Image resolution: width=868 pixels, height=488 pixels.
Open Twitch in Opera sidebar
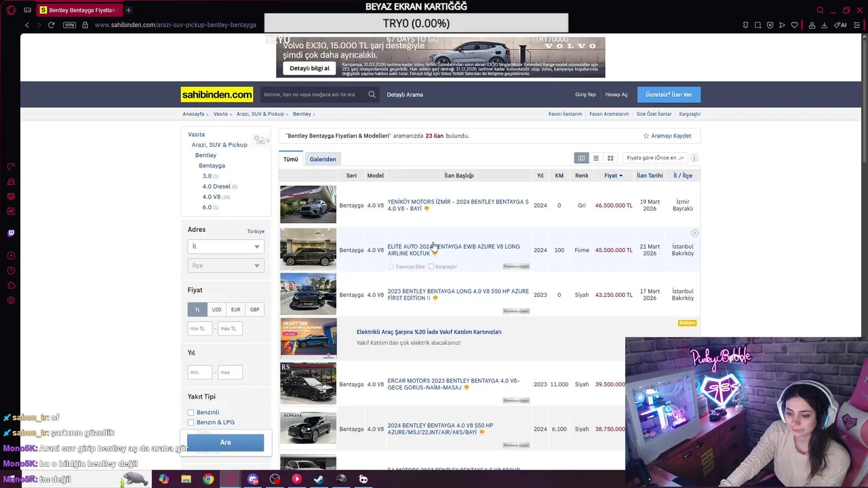point(11,233)
